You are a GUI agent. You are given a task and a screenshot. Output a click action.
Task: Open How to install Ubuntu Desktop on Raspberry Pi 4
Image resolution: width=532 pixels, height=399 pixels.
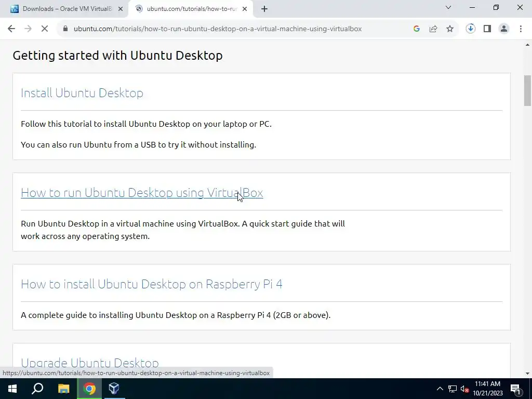coord(151,284)
